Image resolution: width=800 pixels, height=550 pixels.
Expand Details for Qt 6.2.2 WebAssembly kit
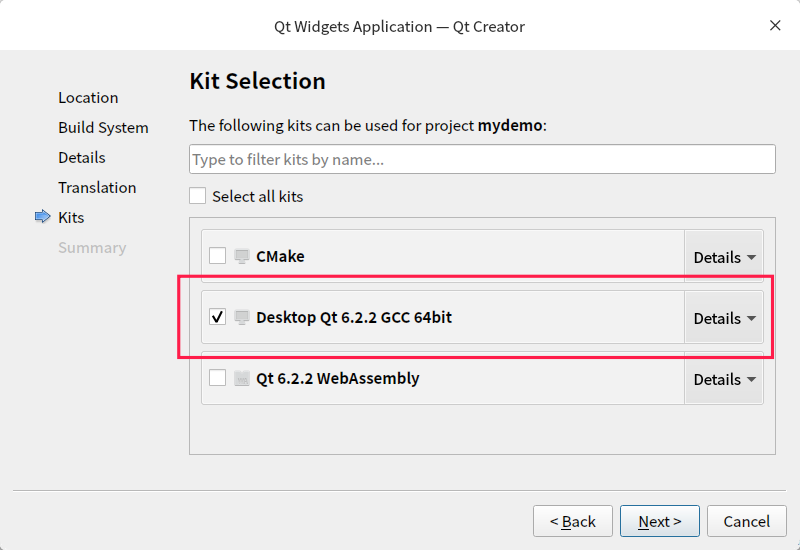coord(724,379)
